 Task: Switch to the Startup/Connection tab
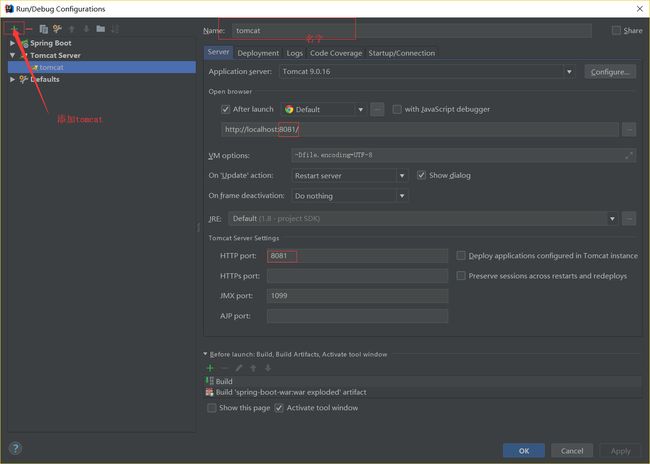click(401, 53)
